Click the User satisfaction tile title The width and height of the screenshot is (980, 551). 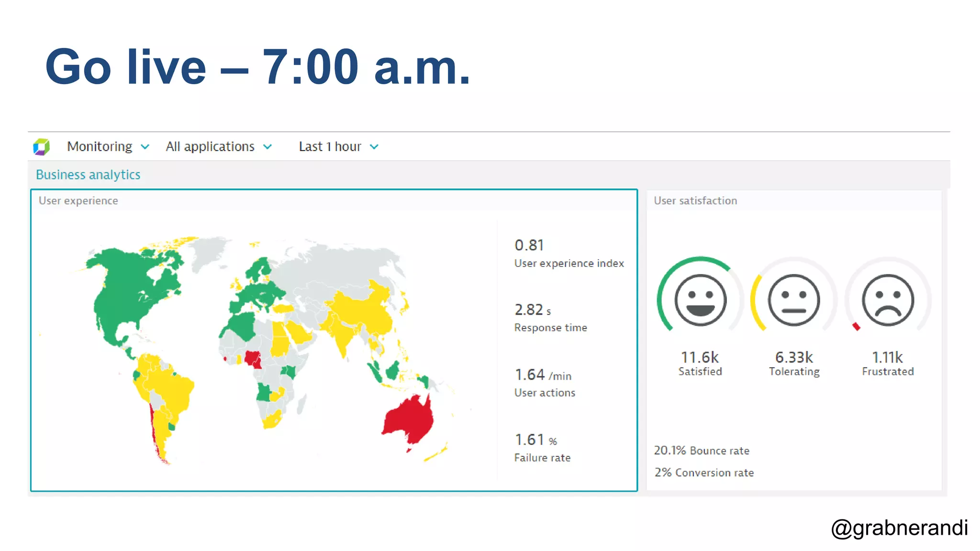coord(695,200)
